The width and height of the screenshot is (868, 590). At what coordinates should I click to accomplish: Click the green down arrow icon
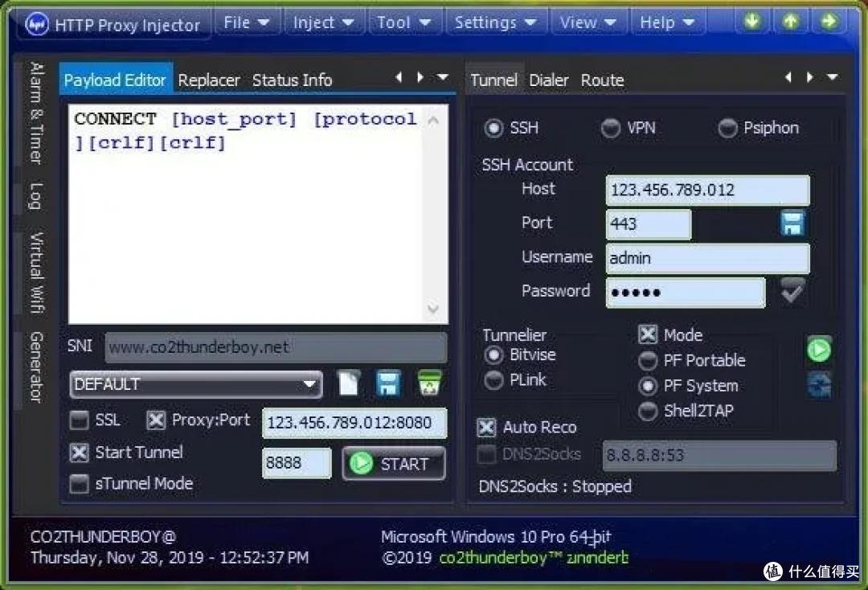[751, 22]
